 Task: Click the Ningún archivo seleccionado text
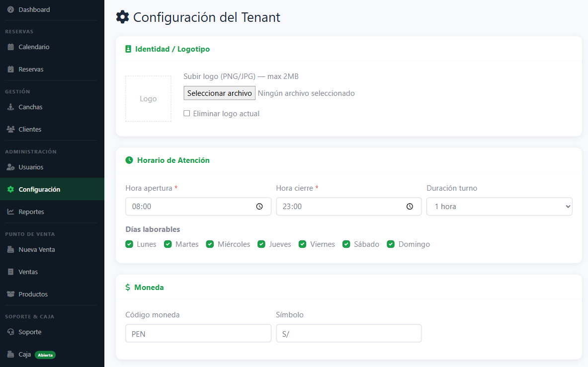(x=306, y=93)
